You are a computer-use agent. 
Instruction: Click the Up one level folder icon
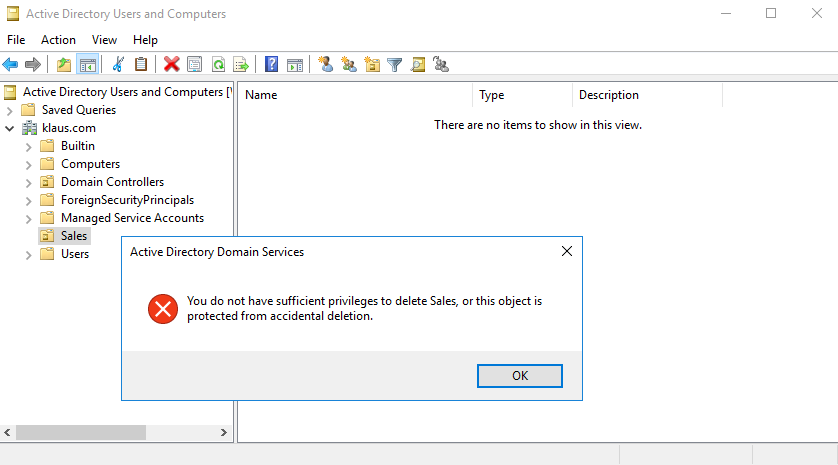pyautogui.click(x=64, y=65)
